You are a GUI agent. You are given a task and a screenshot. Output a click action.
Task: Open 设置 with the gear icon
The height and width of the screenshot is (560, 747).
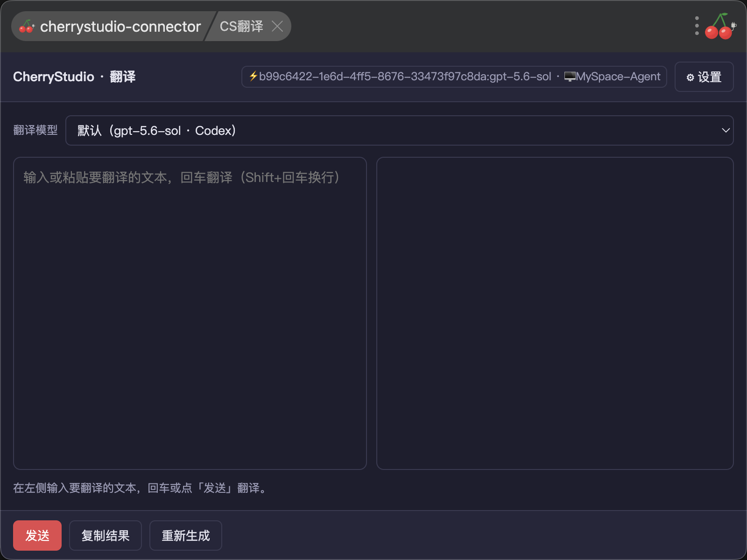click(704, 77)
